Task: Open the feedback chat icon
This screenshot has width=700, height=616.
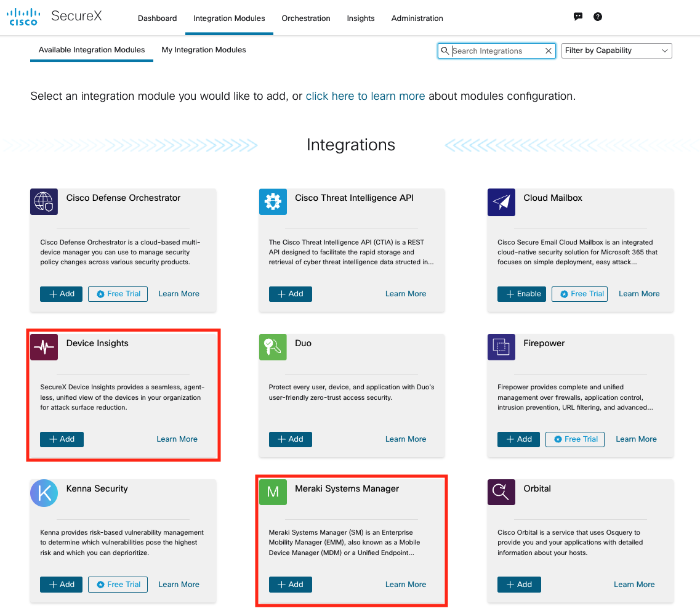Action: (x=577, y=17)
